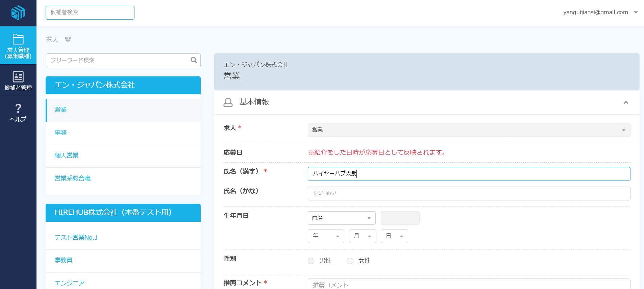This screenshot has height=289, width=644.
Task: Select the 女性 radio button
Action: 350,261
